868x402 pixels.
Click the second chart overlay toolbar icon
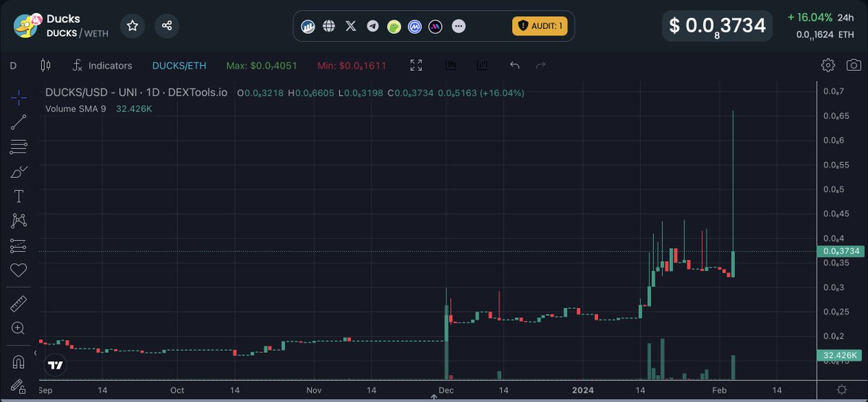[x=482, y=66]
